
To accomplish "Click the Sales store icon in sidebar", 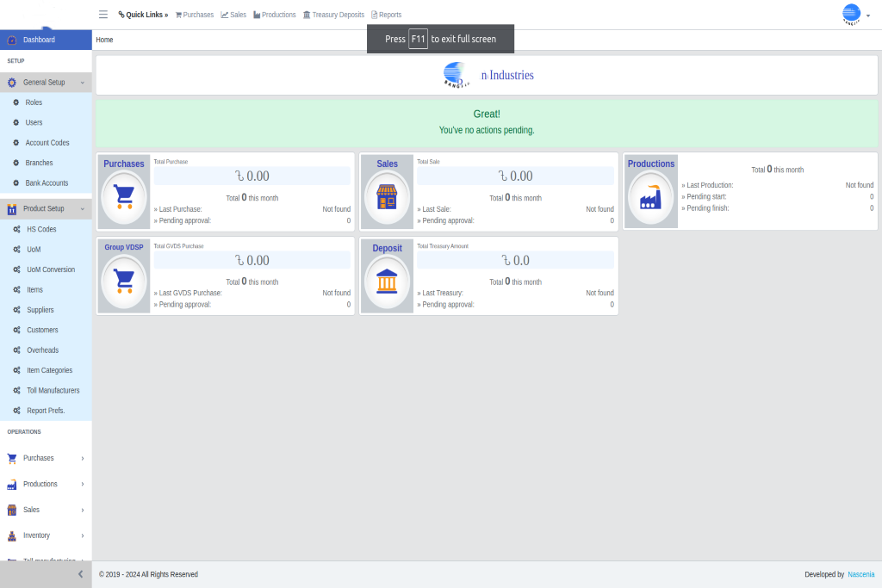I will point(12,511).
